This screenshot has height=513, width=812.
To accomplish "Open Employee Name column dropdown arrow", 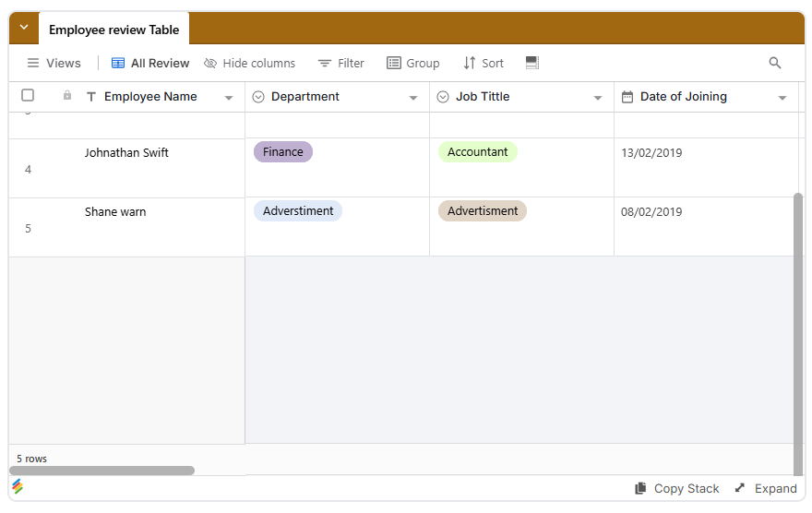I will click(229, 97).
